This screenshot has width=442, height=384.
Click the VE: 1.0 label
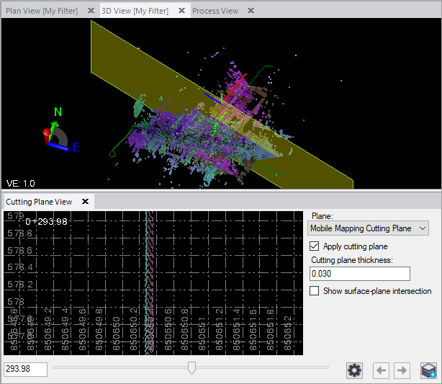coord(21,183)
